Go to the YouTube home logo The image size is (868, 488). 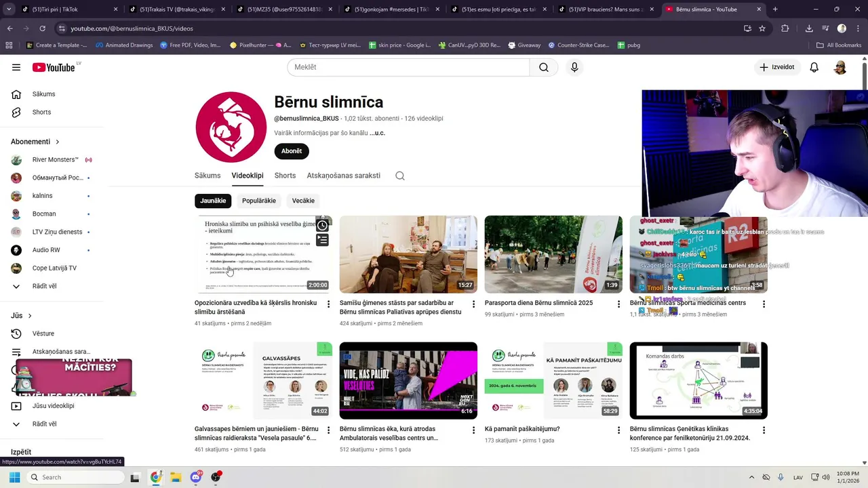tap(54, 67)
